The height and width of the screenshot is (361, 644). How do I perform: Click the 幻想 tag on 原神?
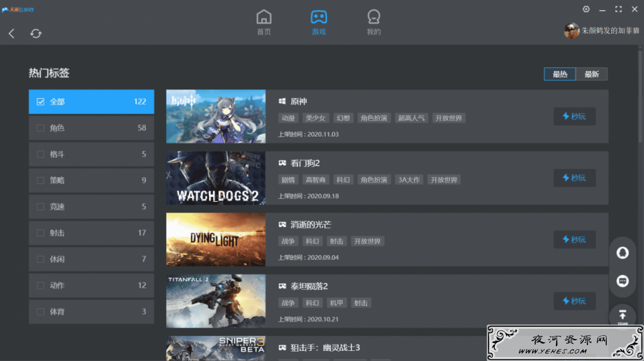[x=343, y=118]
